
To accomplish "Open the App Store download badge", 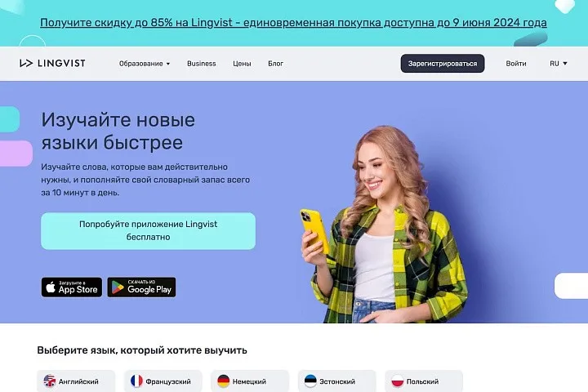I will pos(72,287).
